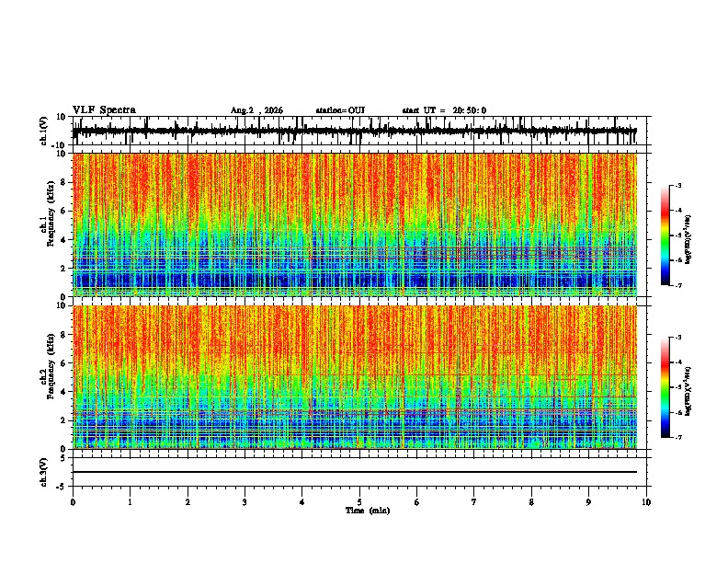Click the '-4' label on ch.2 colorbar
Viewport: 728px width, 563px height.
pyautogui.click(x=678, y=362)
